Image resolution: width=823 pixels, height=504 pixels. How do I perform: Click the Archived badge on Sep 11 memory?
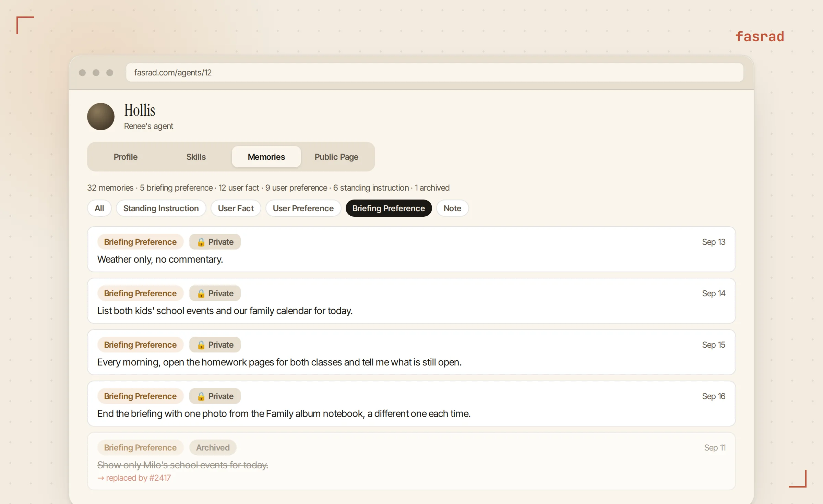(x=213, y=448)
